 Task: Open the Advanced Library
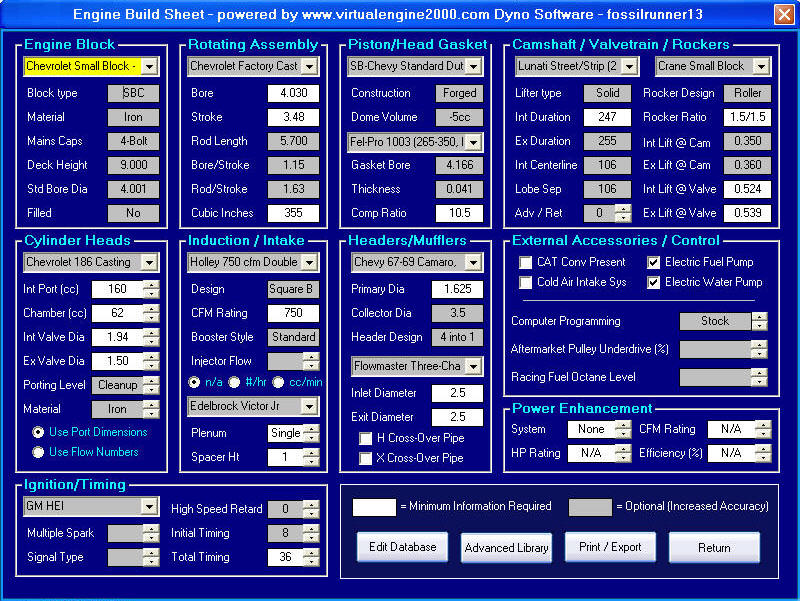click(x=506, y=548)
